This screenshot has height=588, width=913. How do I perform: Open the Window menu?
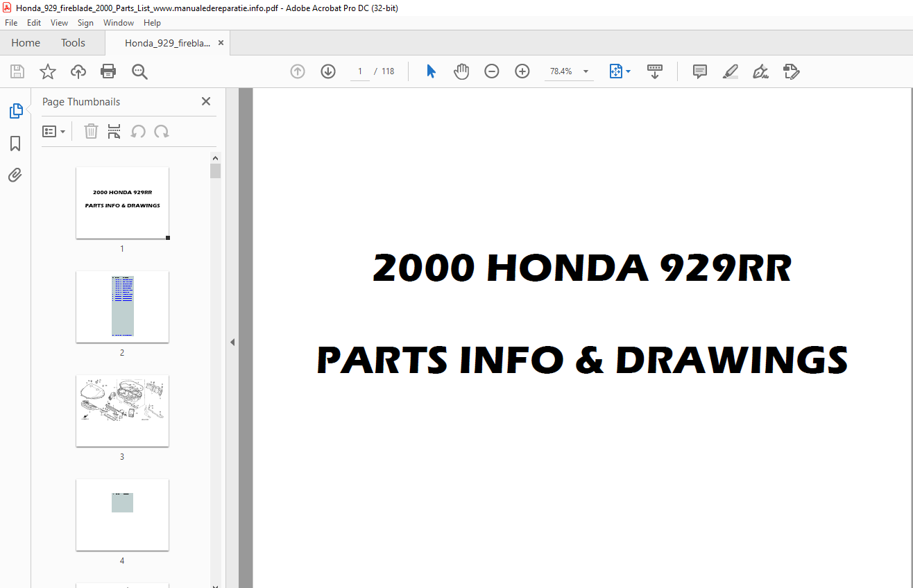click(x=119, y=23)
